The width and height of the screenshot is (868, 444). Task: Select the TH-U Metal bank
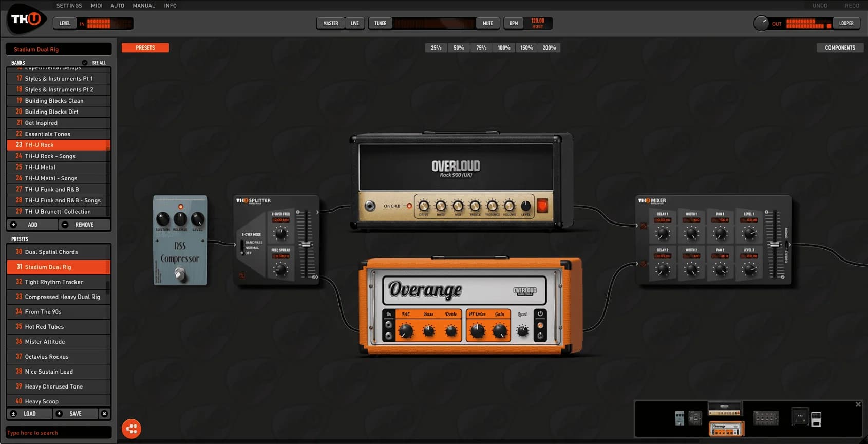point(59,167)
